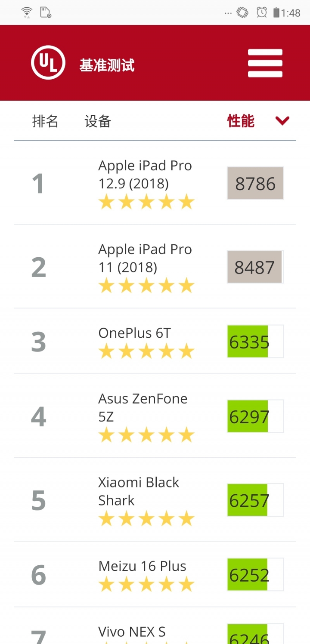This screenshot has height=644, width=310.
Task: Tap the alarm clock status icon
Action: [262, 12]
